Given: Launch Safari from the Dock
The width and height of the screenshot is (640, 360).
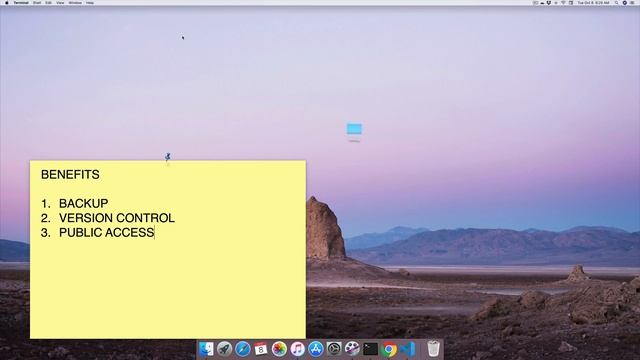Looking at the screenshot, I should [x=242, y=349].
